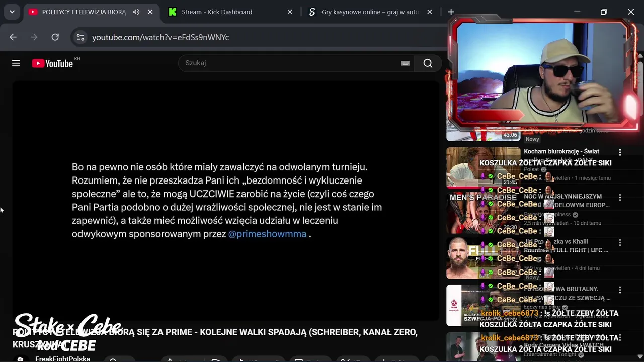Open options for Rountree FULL FIGHT video
This screenshot has height=362, width=644.
tap(620, 243)
